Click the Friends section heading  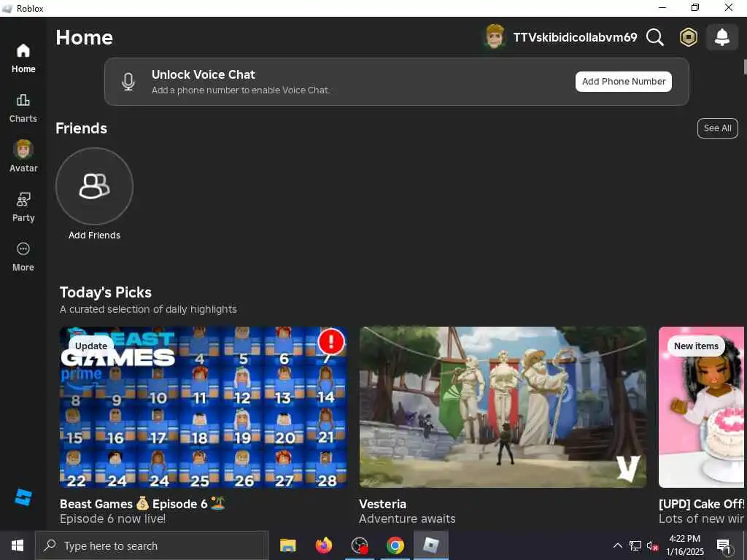point(81,128)
